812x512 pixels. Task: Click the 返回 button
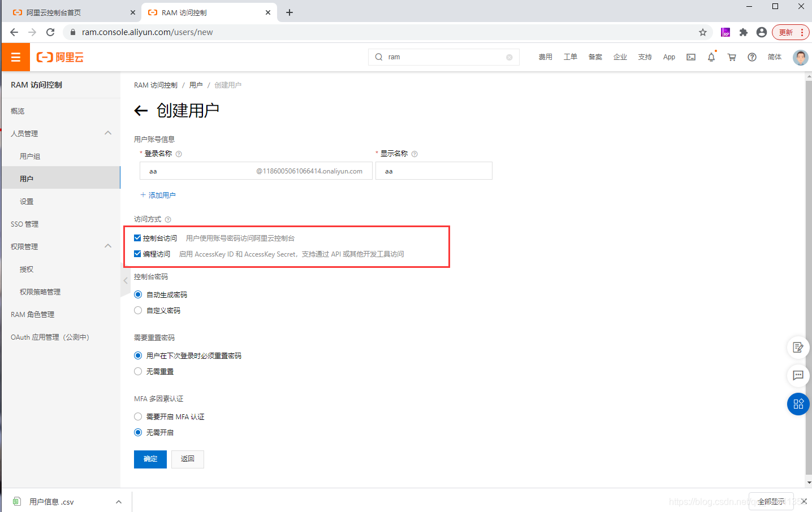(188, 459)
